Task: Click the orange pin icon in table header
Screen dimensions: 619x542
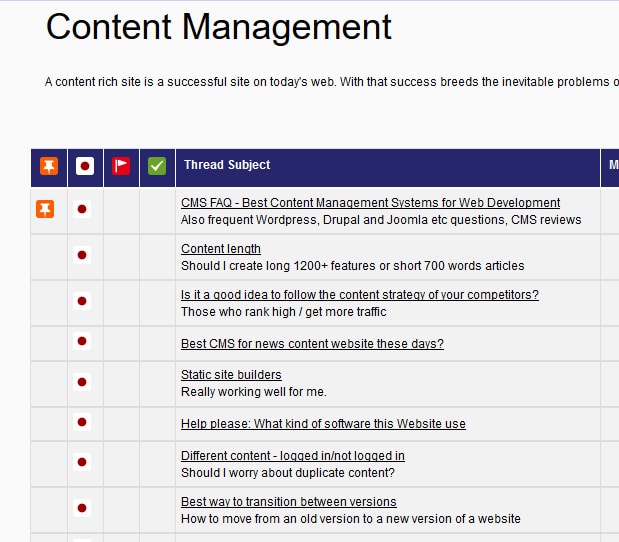Action: pyautogui.click(x=49, y=166)
